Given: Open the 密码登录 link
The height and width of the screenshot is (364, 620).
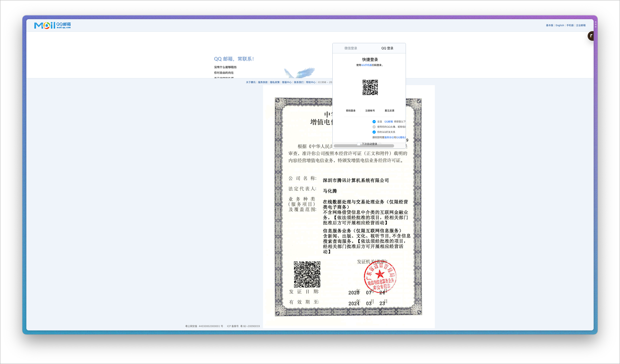Looking at the screenshot, I should coord(351,111).
